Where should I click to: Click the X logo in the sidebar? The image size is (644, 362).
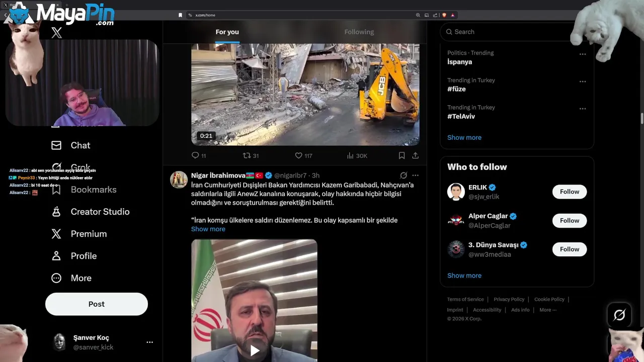[57, 33]
